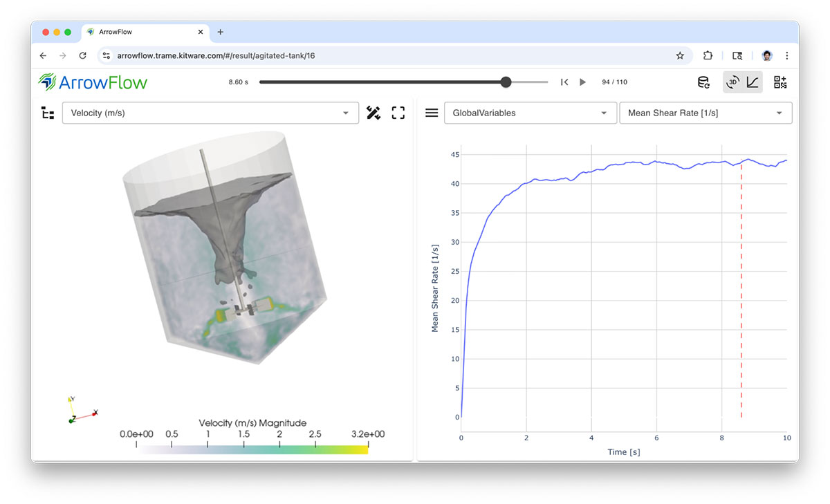830x504 pixels.
Task: Expand the Velocity (m/s) dropdown
Action: click(x=210, y=113)
